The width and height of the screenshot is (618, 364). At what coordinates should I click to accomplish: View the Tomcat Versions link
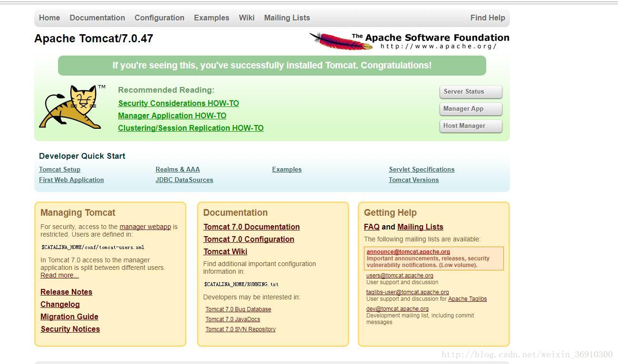click(413, 180)
